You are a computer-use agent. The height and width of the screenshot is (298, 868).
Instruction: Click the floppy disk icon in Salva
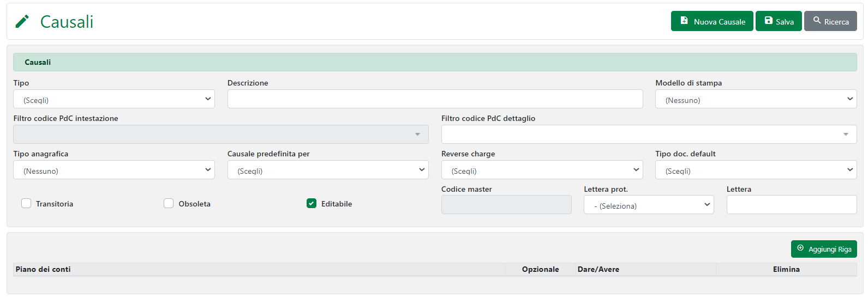point(768,21)
